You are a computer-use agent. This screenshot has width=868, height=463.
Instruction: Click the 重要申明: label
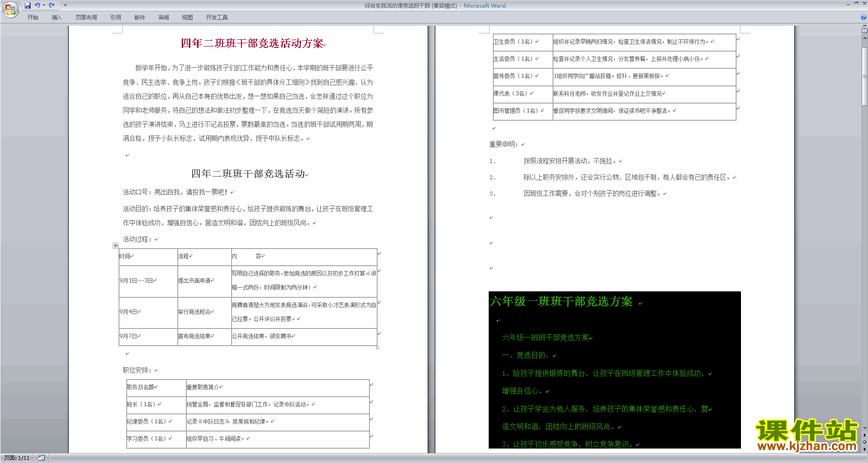[x=504, y=144]
